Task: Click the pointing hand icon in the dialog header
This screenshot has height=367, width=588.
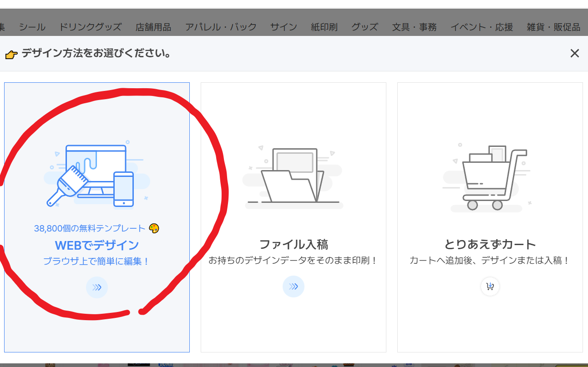Action: pos(11,55)
